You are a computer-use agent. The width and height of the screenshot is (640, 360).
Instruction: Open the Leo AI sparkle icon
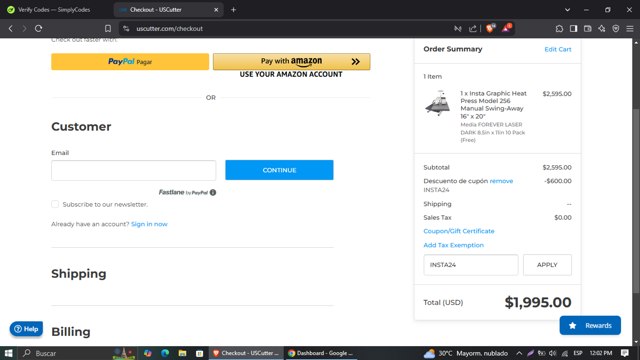[602, 29]
